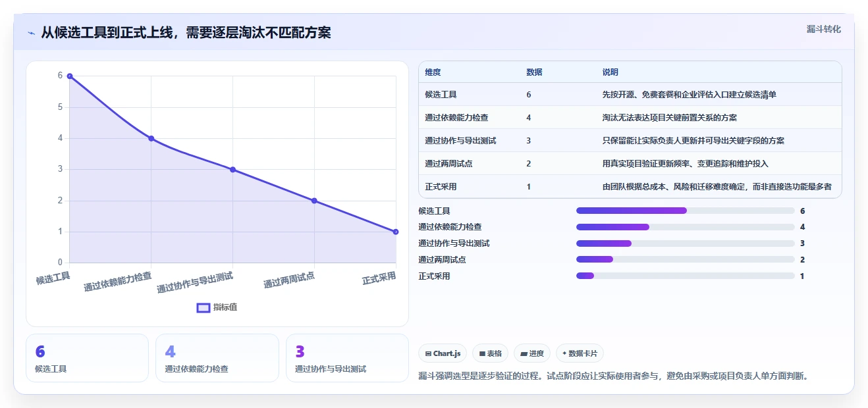Click the table description starting 先按开源
This screenshot has width=868, height=408.
click(690, 95)
